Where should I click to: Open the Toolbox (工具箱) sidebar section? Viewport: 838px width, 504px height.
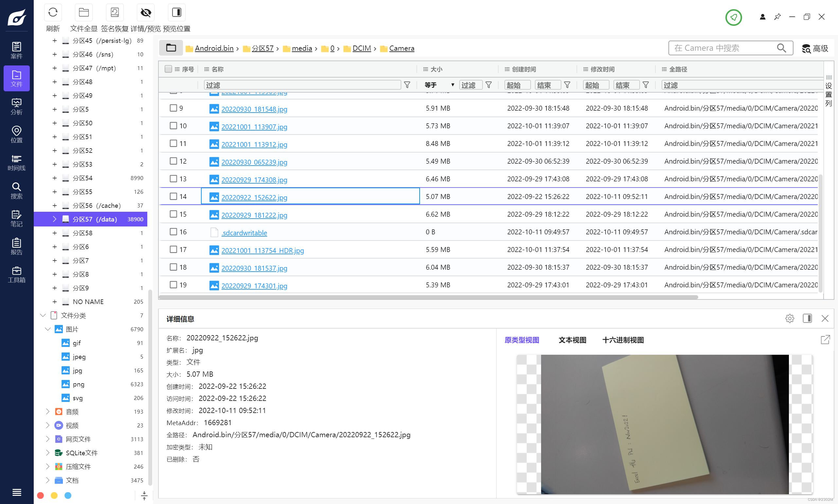pos(16,275)
